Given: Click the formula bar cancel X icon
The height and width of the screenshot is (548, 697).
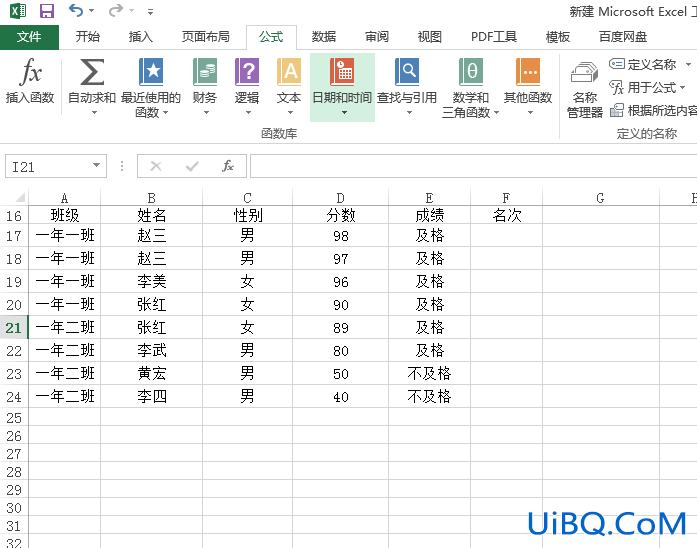Looking at the screenshot, I should [x=156, y=166].
